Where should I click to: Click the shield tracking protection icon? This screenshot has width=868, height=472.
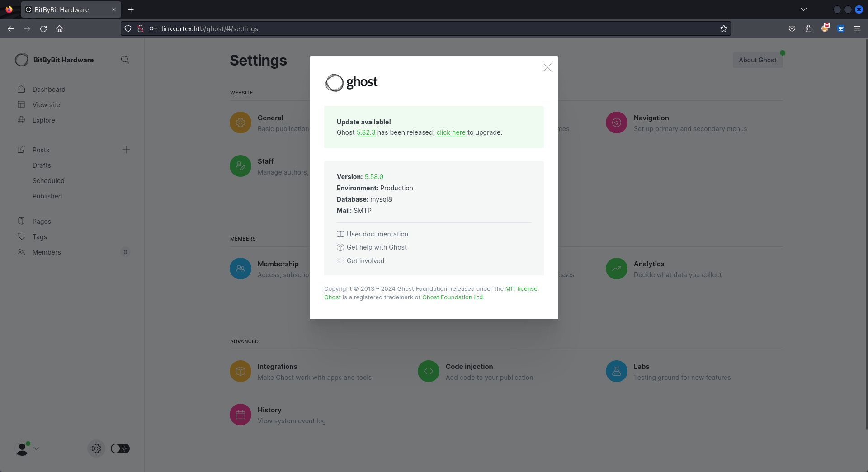[x=128, y=28]
